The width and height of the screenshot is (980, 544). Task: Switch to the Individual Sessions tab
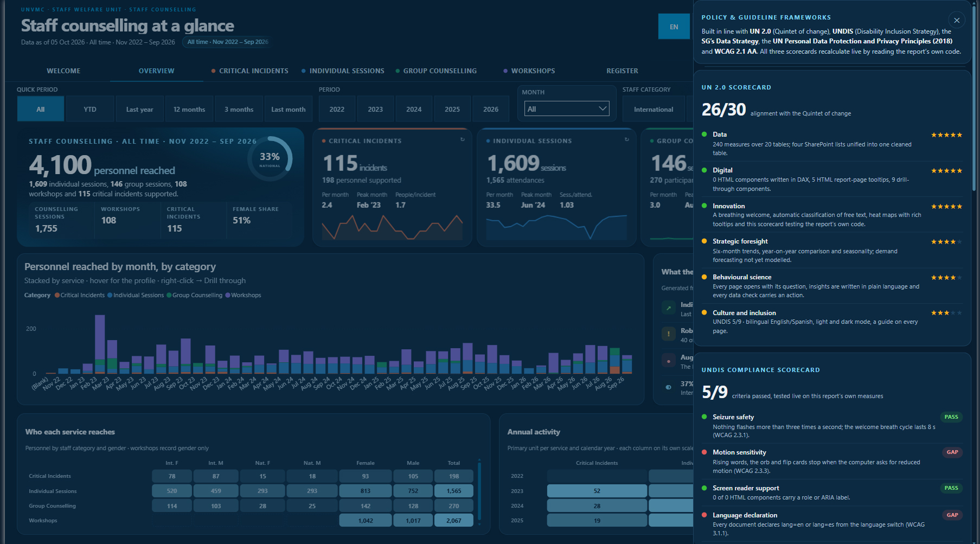343,71
